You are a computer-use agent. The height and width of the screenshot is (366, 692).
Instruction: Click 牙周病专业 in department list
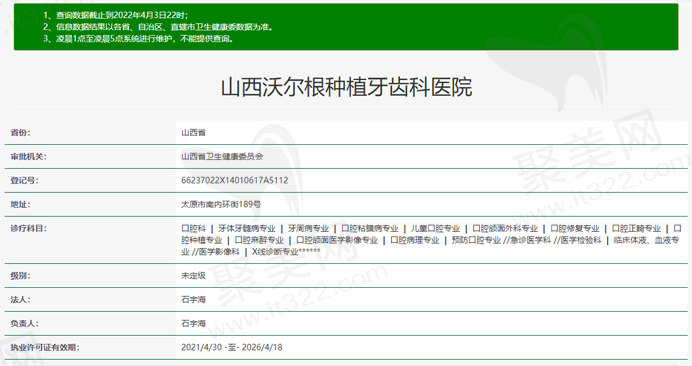308,228
